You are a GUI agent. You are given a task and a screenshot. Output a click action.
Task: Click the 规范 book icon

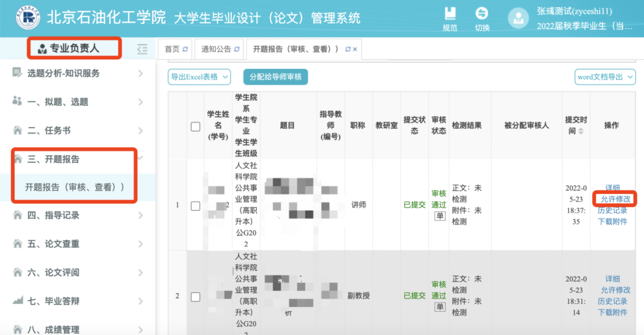pos(450,14)
